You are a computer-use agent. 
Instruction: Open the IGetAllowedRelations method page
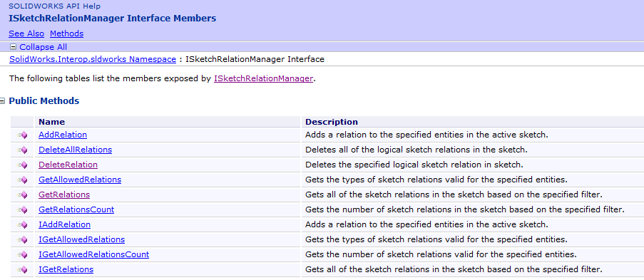click(82, 239)
